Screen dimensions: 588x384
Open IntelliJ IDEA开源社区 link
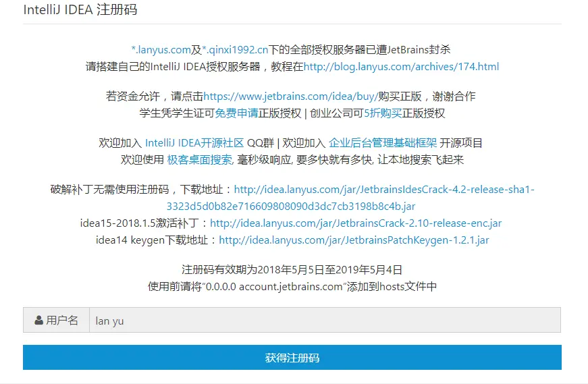point(194,143)
